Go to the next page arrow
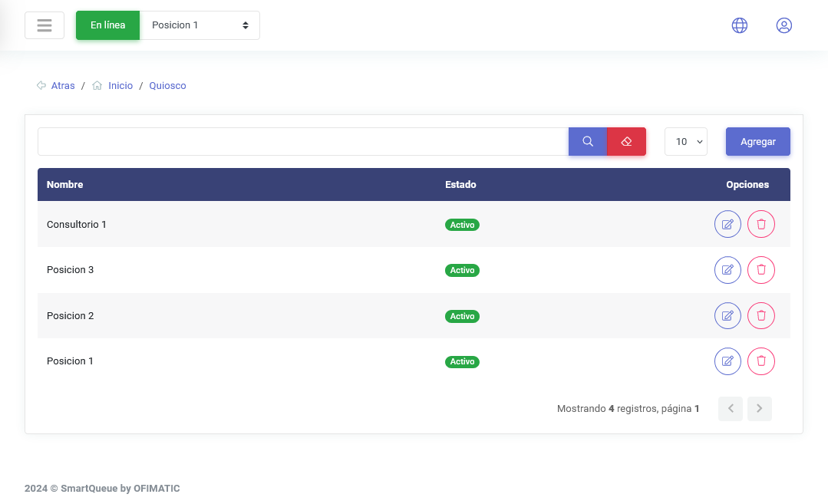Screen dimensions: 828x504 pyautogui.click(x=760, y=409)
